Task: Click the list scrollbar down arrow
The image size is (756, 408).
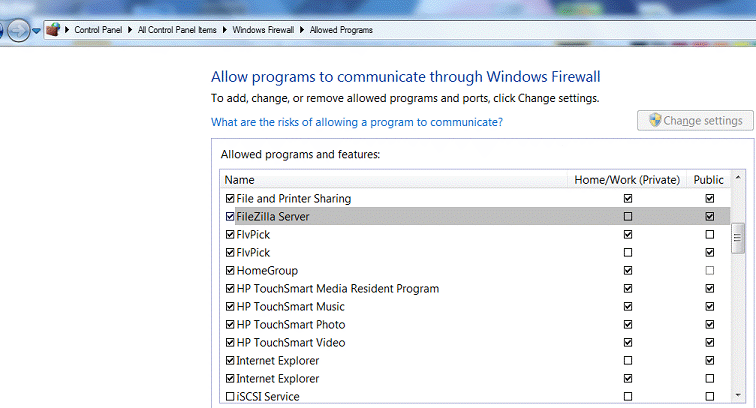Action: pyautogui.click(x=738, y=395)
